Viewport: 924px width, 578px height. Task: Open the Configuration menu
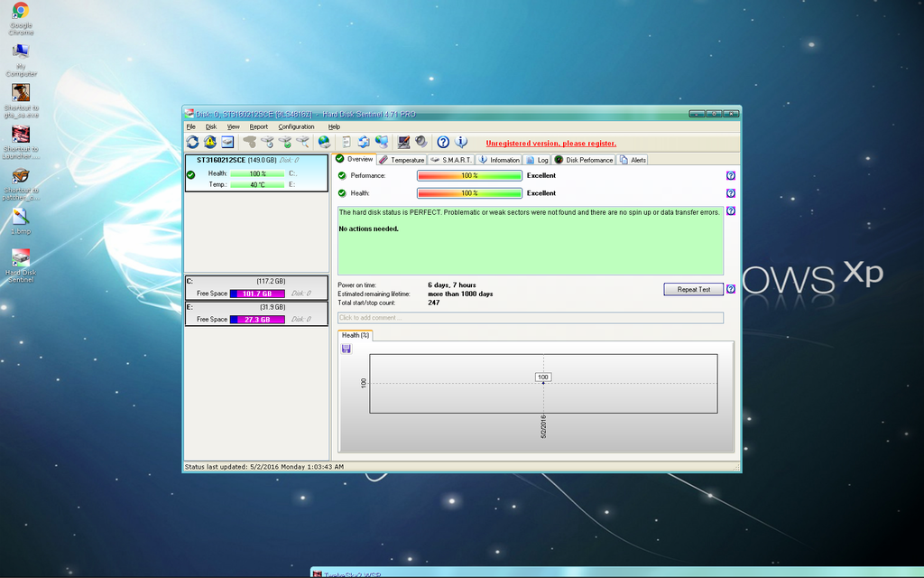pos(296,127)
